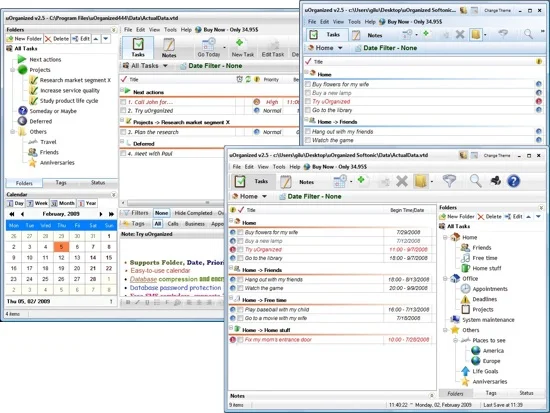The width and height of the screenshot is (550, 413).
Task: Open the View menu in top-right window
Action: click(x=338, y=22)
